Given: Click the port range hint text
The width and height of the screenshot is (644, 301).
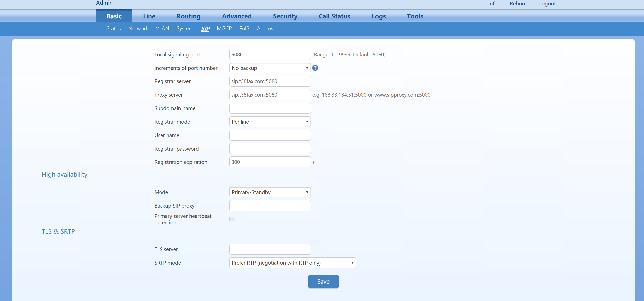Looking at the screenshot, I should pos(349,55).
